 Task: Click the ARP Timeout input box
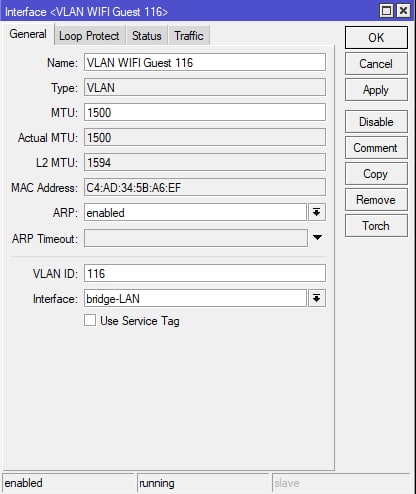(196, 238)
